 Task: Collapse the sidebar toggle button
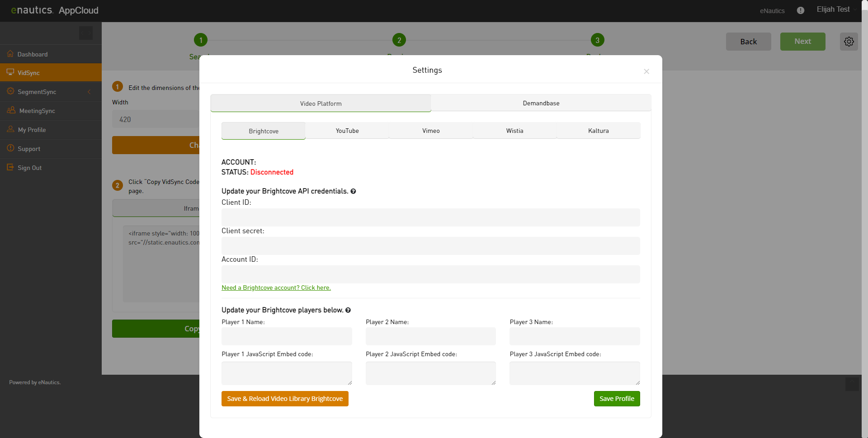pos(86,33)
